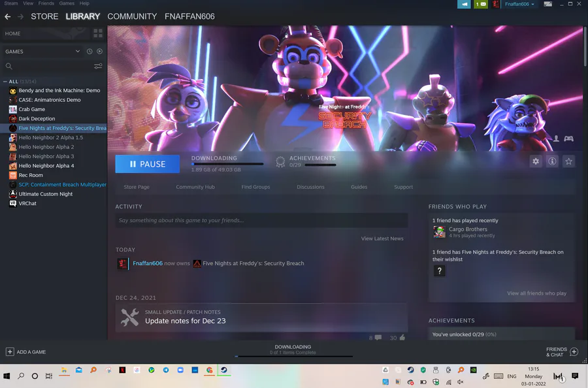Click the achievements ribbon badge icon
Screen dimensions: 588x388
[x=280, y=162]
